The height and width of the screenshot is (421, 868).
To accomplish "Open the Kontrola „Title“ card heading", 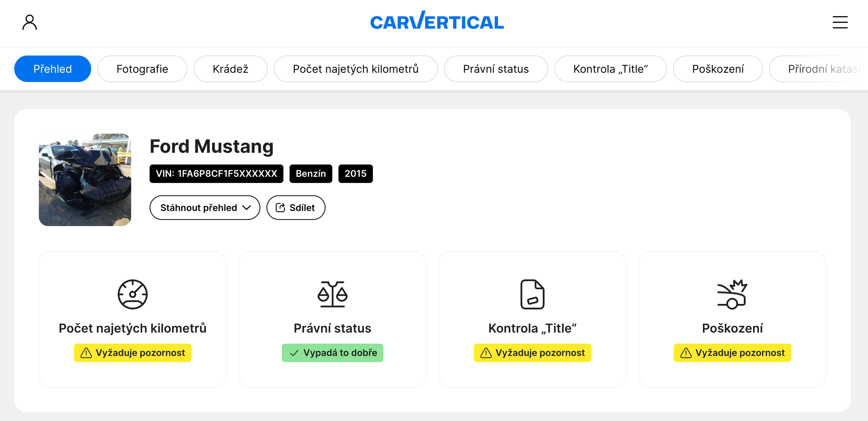I will point(532,328).
